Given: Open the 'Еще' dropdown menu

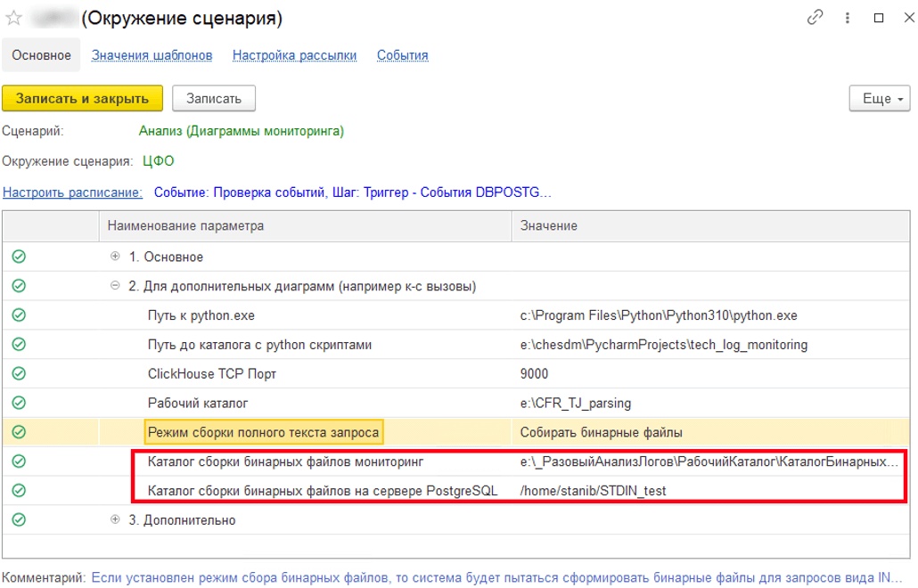Looking at the screenshot, I should click(x=879, y=98).
